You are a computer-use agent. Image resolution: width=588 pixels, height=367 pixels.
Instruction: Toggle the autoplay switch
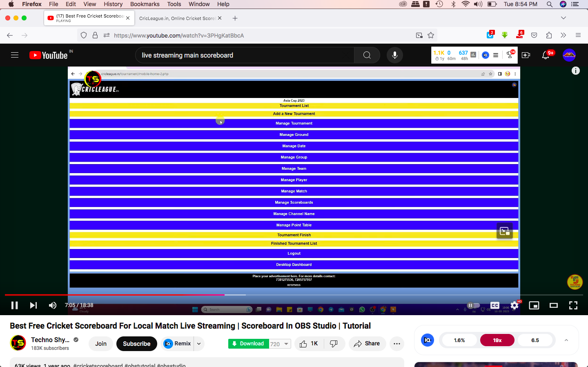pyautogui.click(x=473, y=305)
